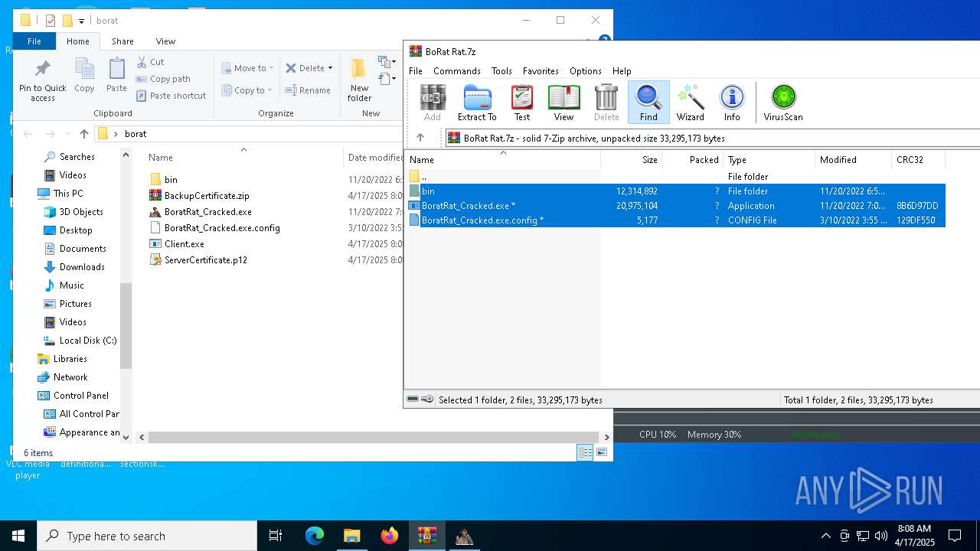Switch to the View tab in Explorer
The image size is (980, 551).
pyautogui.click(x=165, y=41)
